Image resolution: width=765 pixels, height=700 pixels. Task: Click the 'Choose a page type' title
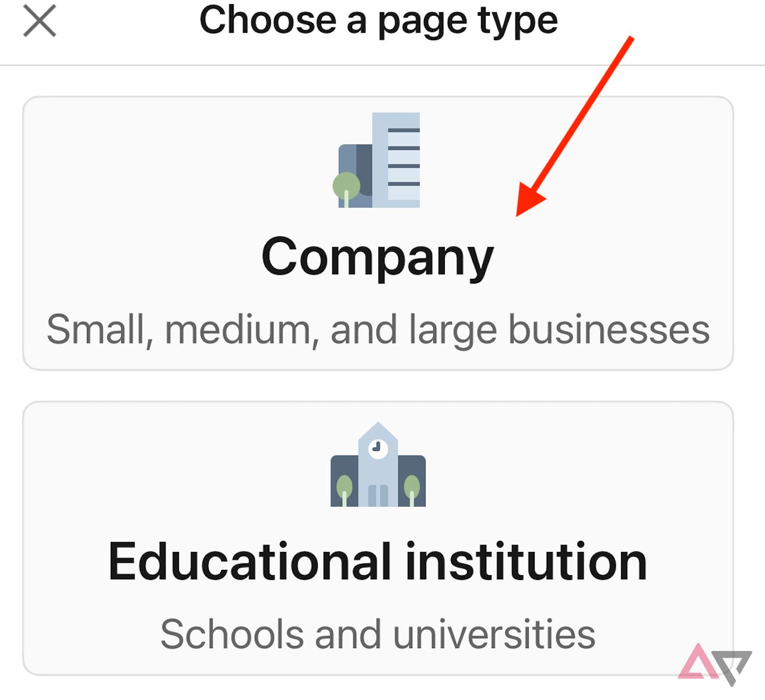tap(378, 22)
